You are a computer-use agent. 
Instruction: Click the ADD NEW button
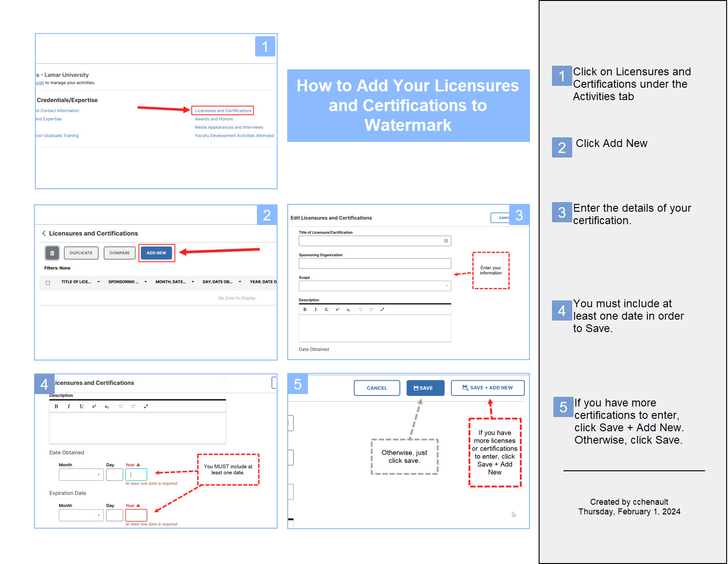156,253
